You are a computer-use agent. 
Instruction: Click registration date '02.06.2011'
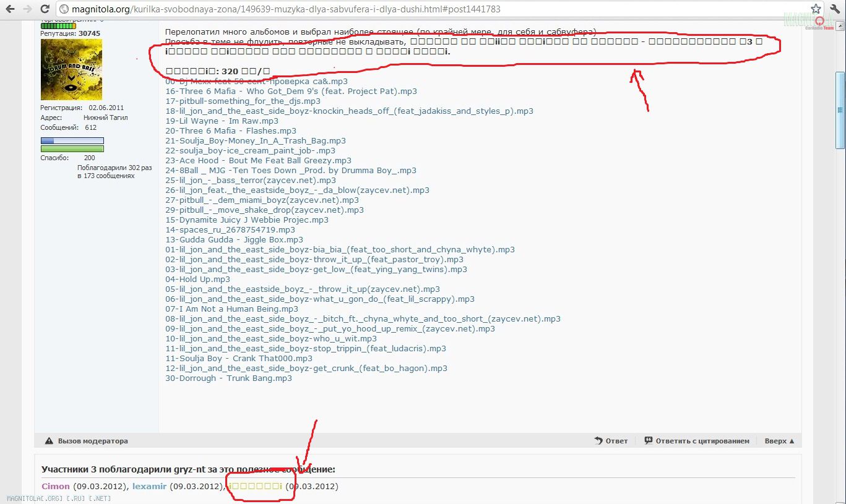point(106,108)
